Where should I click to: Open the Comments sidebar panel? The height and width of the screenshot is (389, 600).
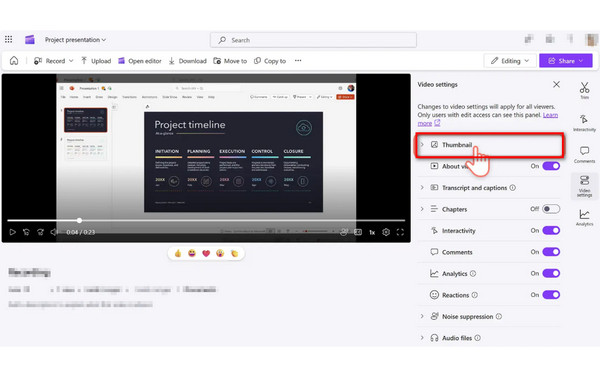584,155
